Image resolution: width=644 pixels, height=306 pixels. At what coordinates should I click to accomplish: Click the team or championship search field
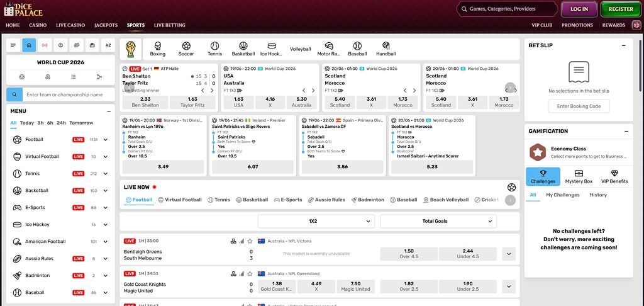pyautogui.click(x=69, y=94)
